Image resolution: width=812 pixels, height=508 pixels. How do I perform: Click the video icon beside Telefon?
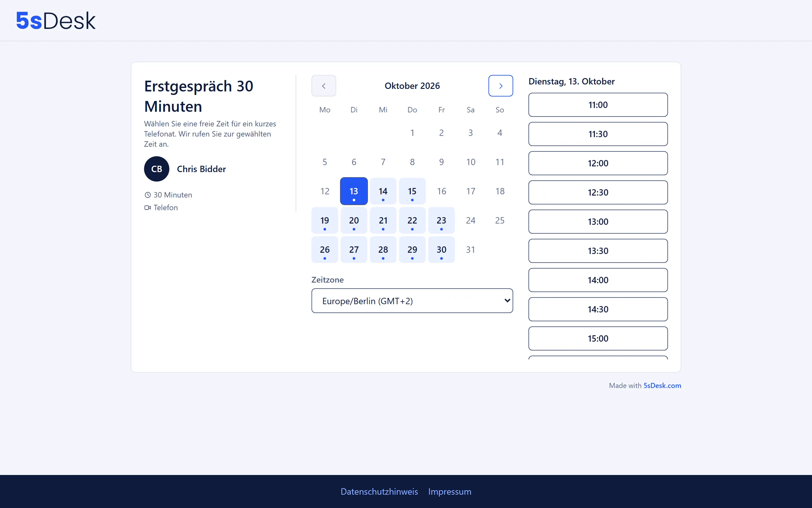tap(147, 208)
